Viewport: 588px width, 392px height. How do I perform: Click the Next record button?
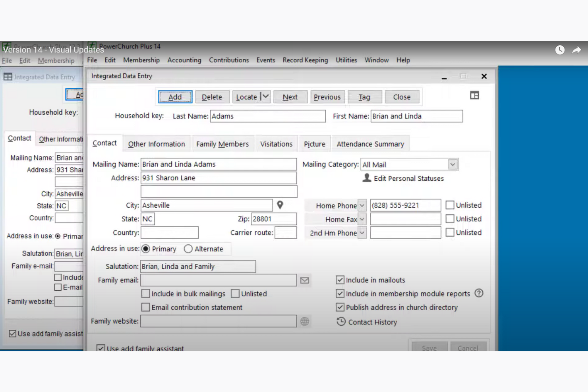(x=290, y=97)
